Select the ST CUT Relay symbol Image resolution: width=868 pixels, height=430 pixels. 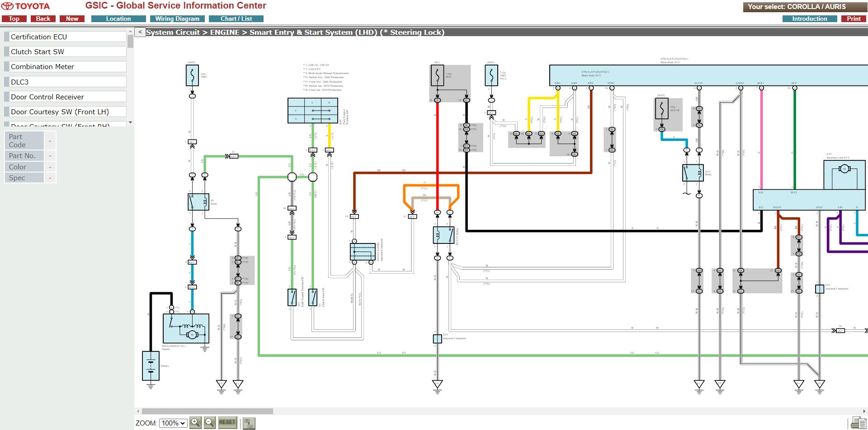tap(443, 235)
